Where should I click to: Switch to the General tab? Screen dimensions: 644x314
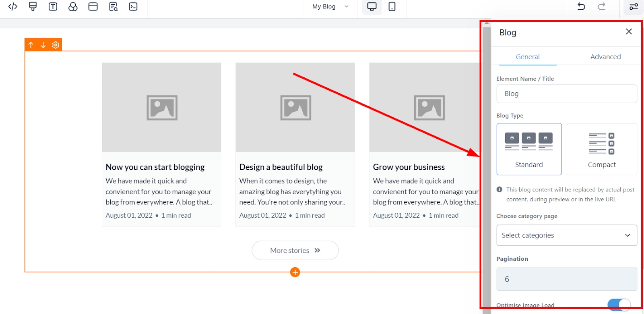click(x=528, y=57)
